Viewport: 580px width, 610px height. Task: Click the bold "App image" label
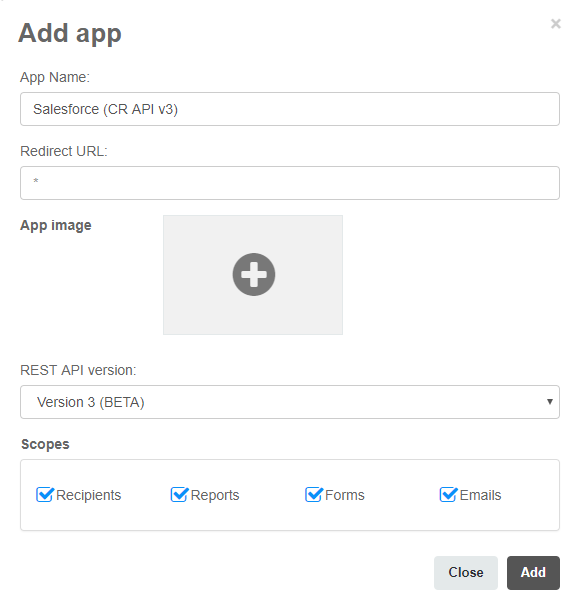tap(56, 225)
